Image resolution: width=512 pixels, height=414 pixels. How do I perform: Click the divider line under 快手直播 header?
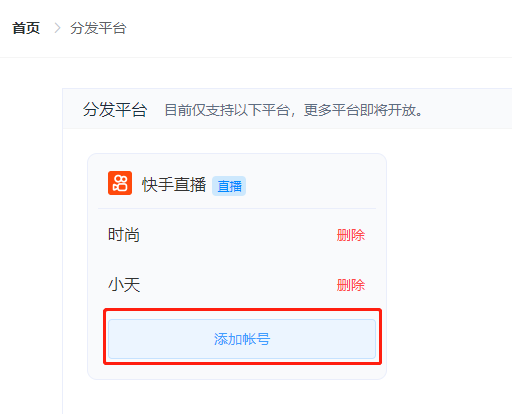pos(237,209)
